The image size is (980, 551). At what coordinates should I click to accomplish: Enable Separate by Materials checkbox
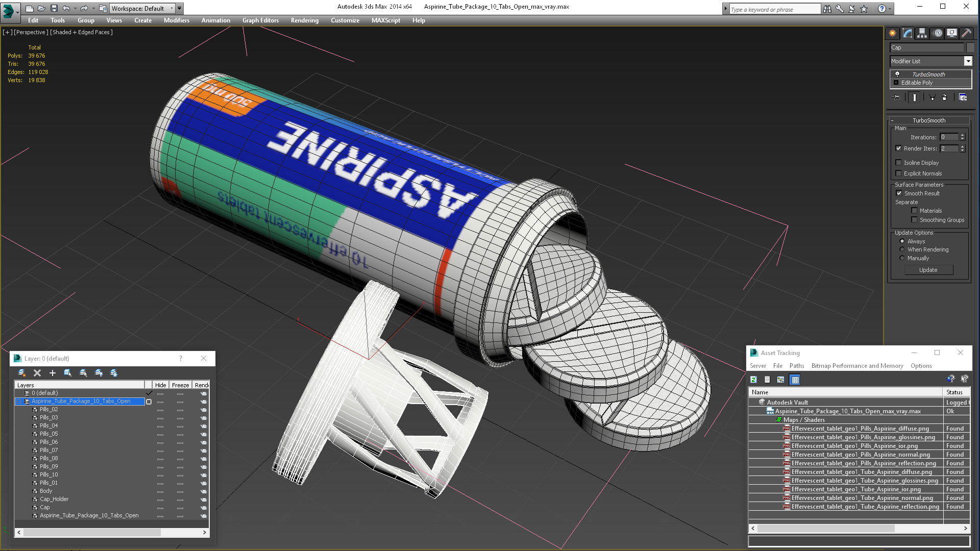pos(914,211)
